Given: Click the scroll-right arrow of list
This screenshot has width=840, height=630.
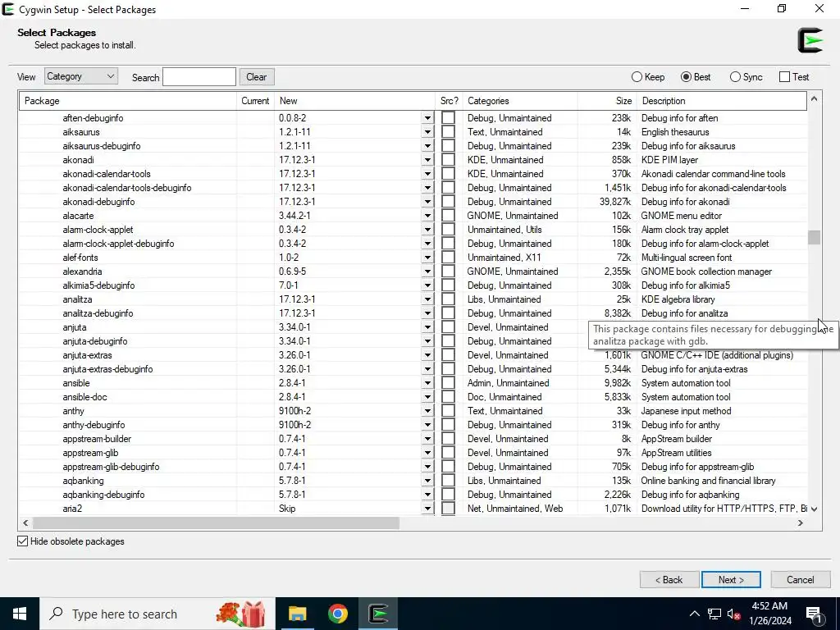Looking at the screenshot, I should coord(801,523).
